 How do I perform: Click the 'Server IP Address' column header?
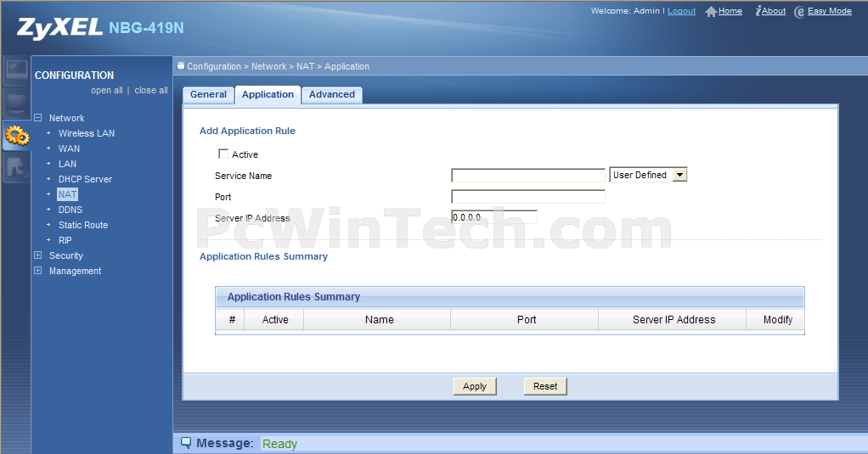click(x=674, y=320)
